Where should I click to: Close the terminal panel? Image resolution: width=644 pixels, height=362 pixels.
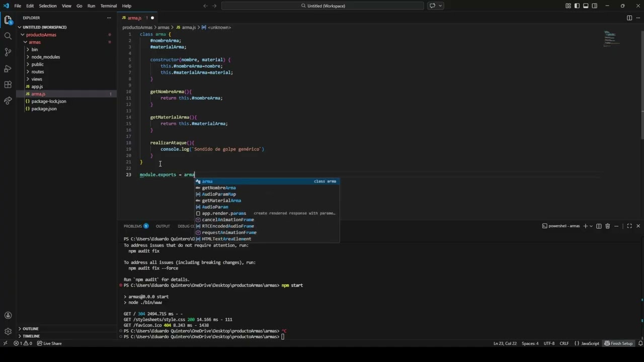[x=638, y=226]
